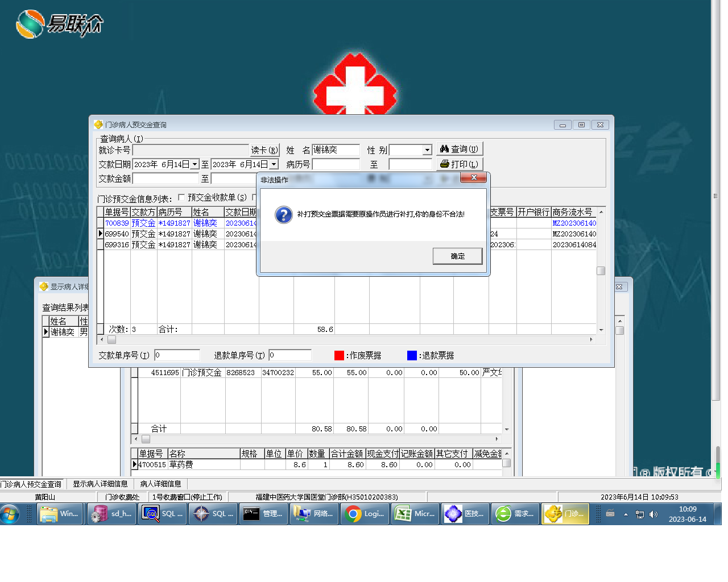Image resolution: width=728 pixels, height=582 pixels.
Task: Maximize the 门诊病人预交金查询 window
Action: coord(581,124)
